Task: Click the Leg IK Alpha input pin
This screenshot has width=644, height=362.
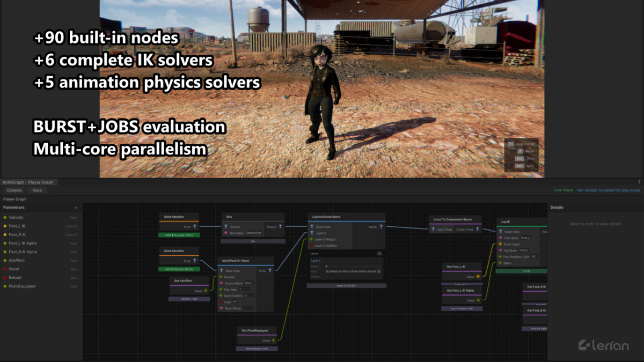Action: click(500, 263)
